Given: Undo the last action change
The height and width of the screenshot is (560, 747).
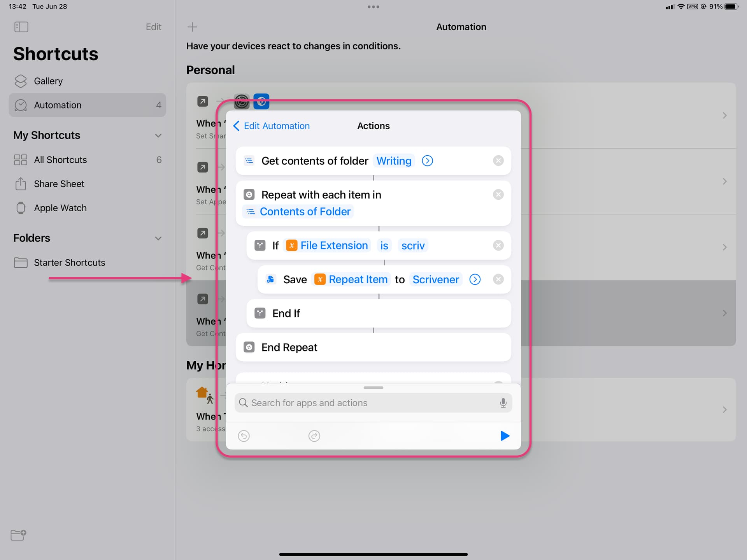Looking at the screenshot, I should click(x=244, y=436).
